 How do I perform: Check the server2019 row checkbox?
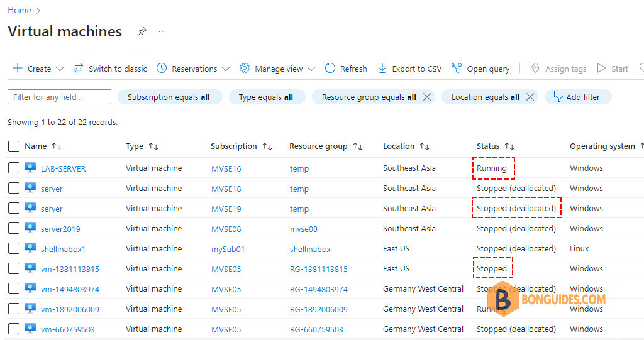coord(14,228)
